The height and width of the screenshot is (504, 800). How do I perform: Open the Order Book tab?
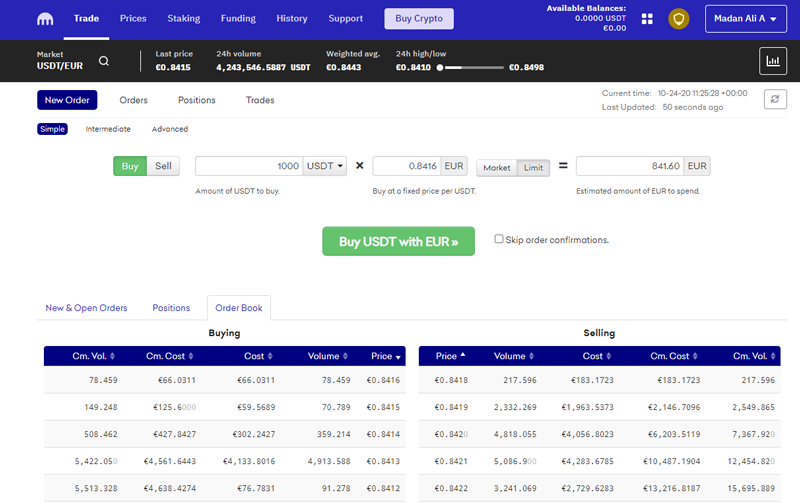(x=239, y=308)
